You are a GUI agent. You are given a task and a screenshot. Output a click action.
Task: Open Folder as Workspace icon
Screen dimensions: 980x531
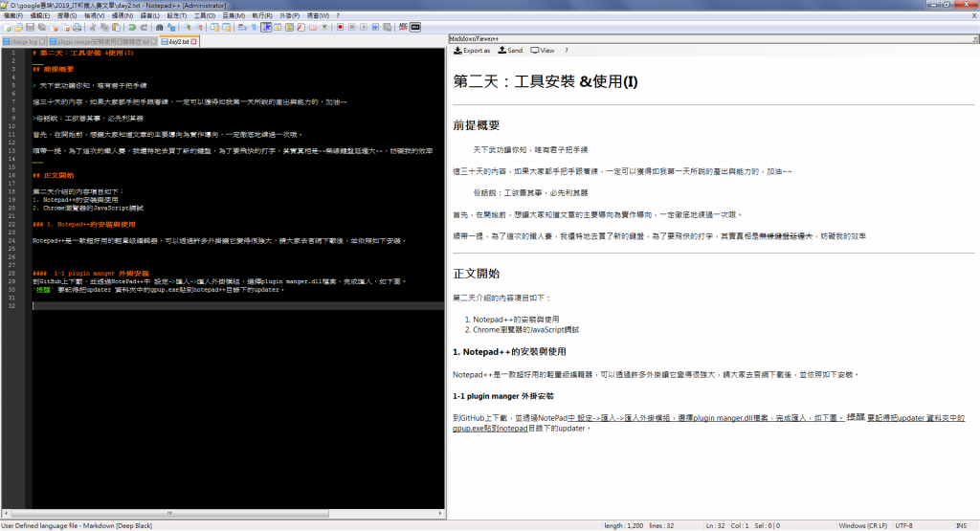313,28
